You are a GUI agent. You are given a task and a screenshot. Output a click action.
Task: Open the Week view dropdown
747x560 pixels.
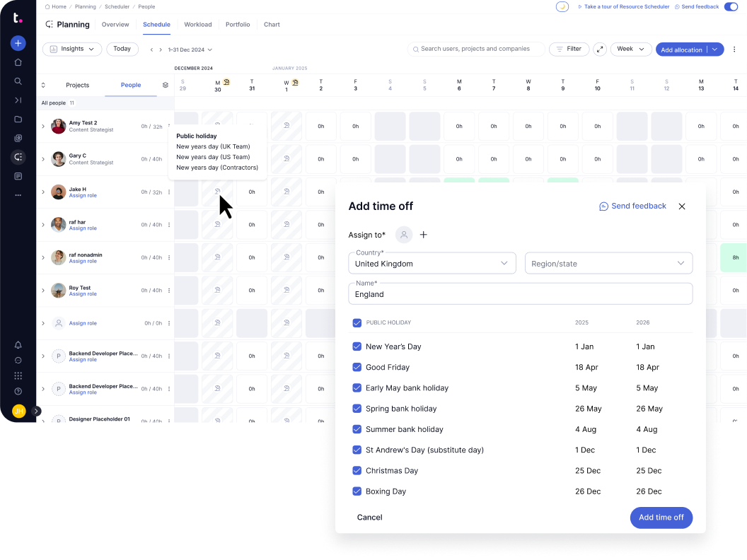point(630,49)
